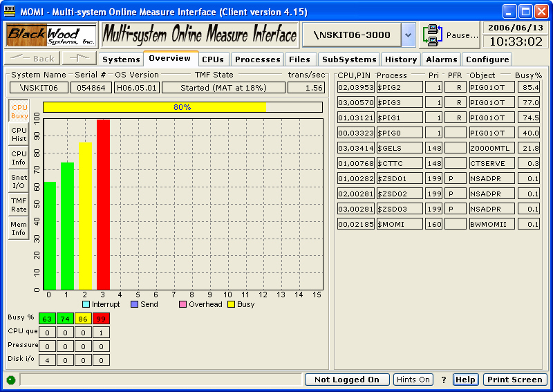Open the SubSystems tab
This screenshot has width=553, height=392.
tap(349, 59)
